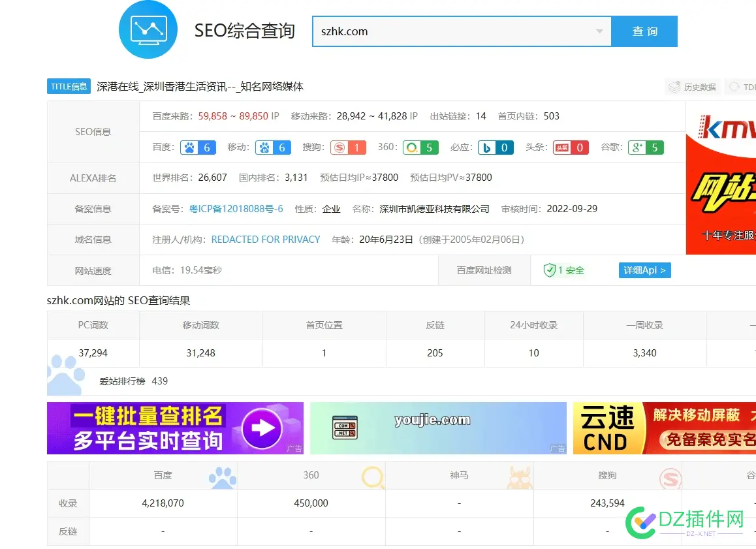Open the red kmw sidebar advertisement

tap(721, 178)
